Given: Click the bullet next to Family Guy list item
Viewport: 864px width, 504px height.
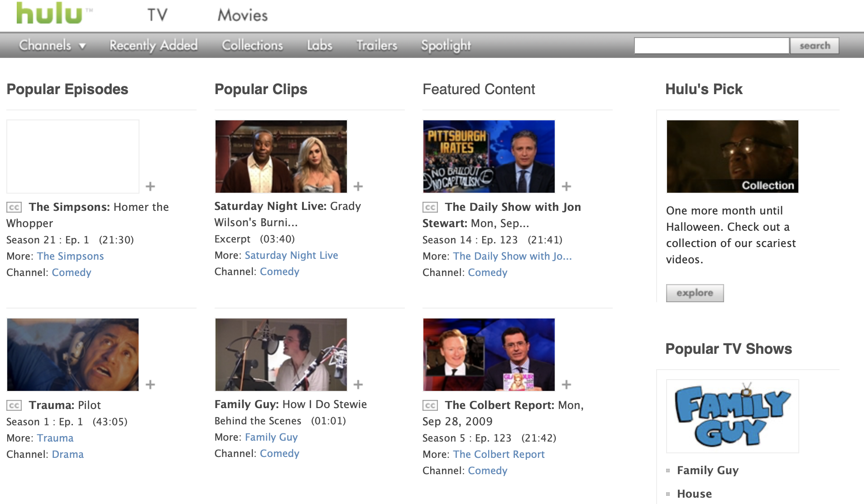Looking at the screenshot, I should click(x=668, y=471).
